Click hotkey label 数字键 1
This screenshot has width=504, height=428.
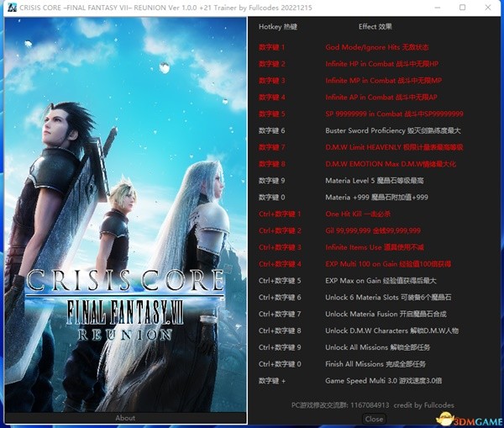click(271, 47)
